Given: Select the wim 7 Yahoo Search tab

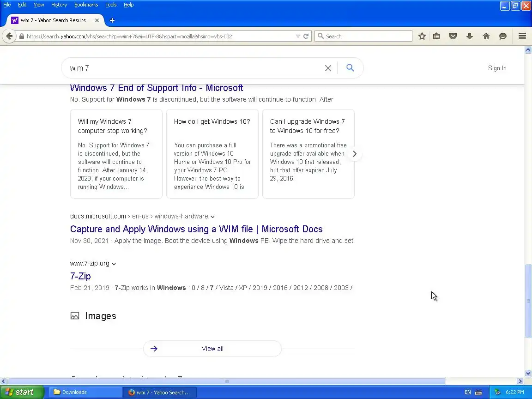Looking at the screenshot, I should click(x=53, y=20).
